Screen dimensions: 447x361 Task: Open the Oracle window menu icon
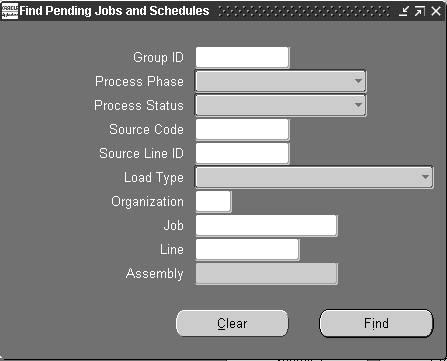[x=10, y=11]
